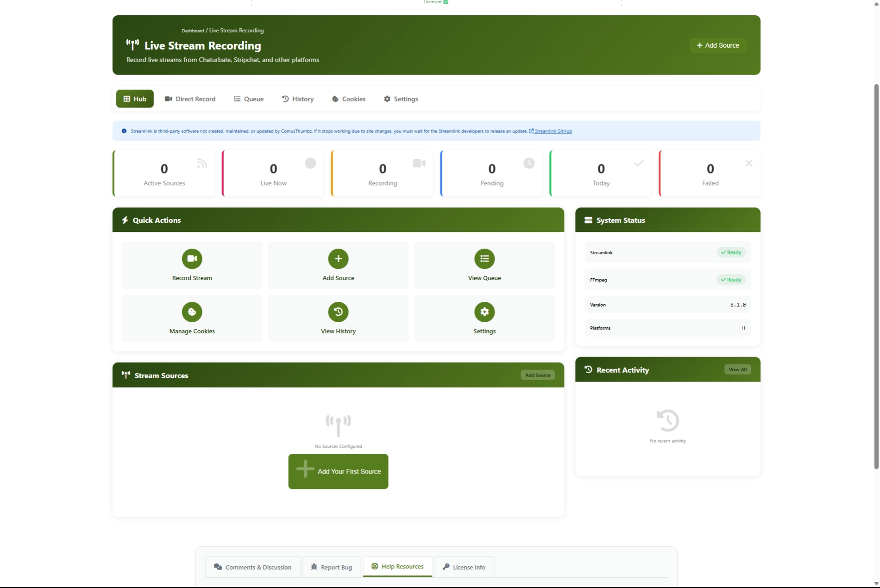Open the License Info tab
880x588 pixels.
tap(464, 567)
